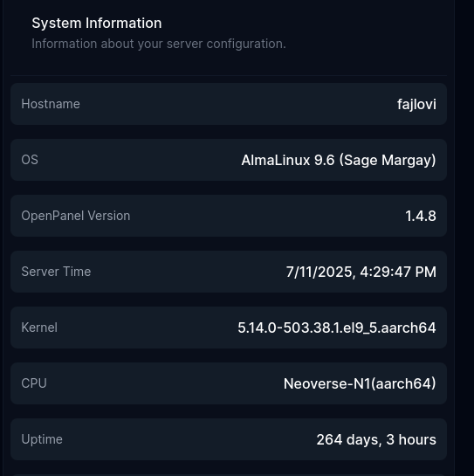
Task: Click the Kernel label
Action: point(39,328)
